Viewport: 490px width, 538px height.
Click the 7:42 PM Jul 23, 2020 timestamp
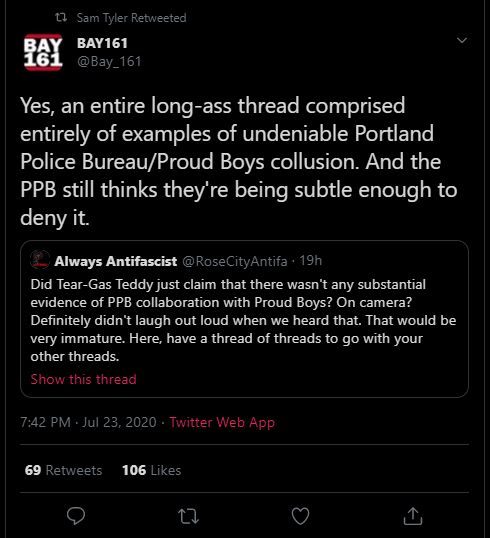tap(88, 422)
